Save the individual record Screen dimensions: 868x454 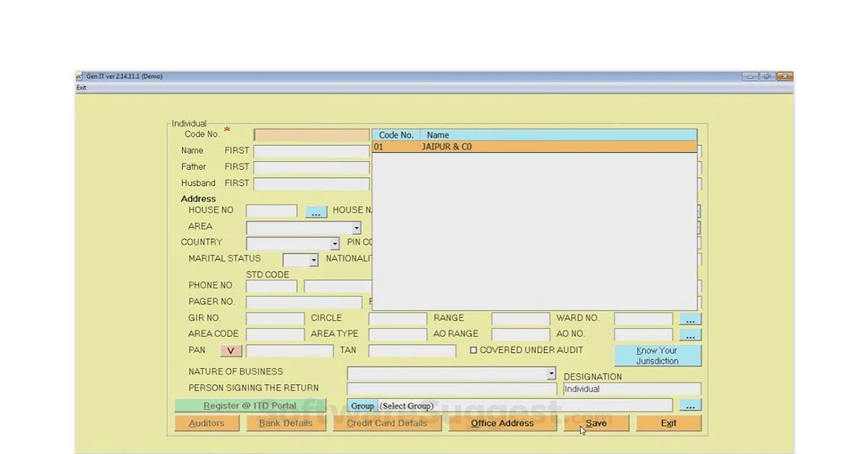596,423
